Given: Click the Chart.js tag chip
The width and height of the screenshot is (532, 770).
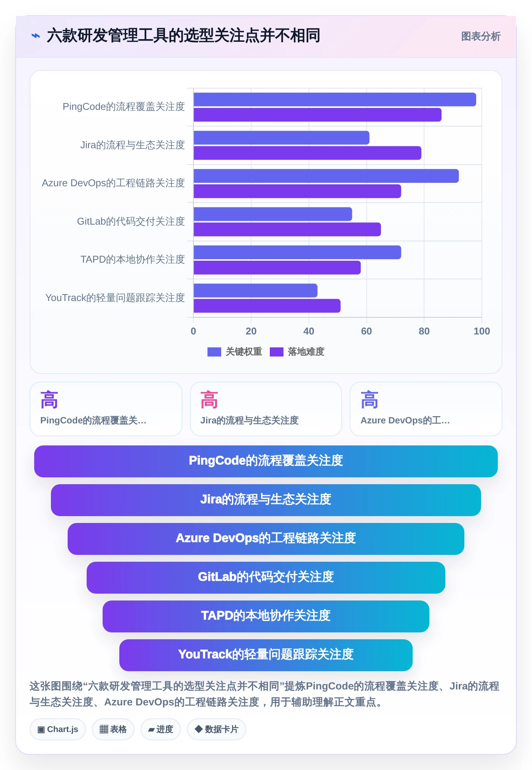Looking at the screenshot, I should point(58,729).
